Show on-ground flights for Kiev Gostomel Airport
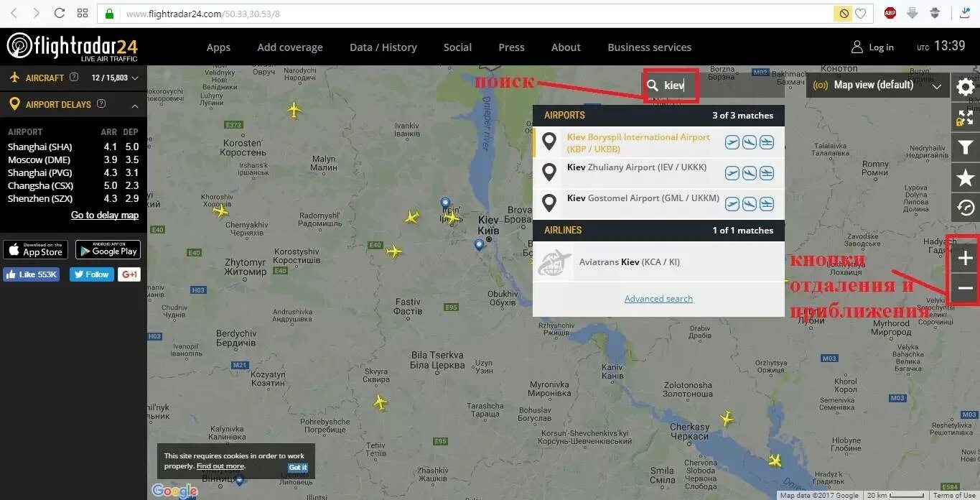Viewport: 980px width, 500px height. coord(767,204)
